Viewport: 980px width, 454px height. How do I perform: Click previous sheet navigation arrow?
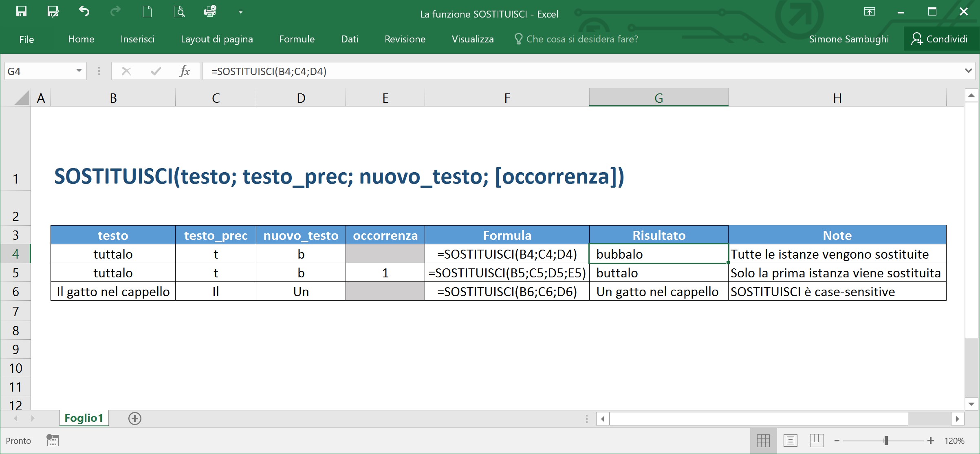point(16,418)
